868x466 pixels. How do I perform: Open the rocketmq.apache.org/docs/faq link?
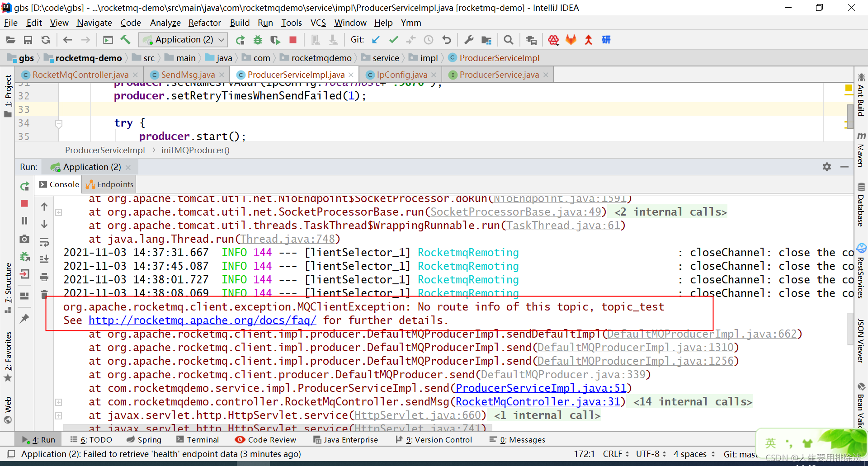tap(203, 320)
